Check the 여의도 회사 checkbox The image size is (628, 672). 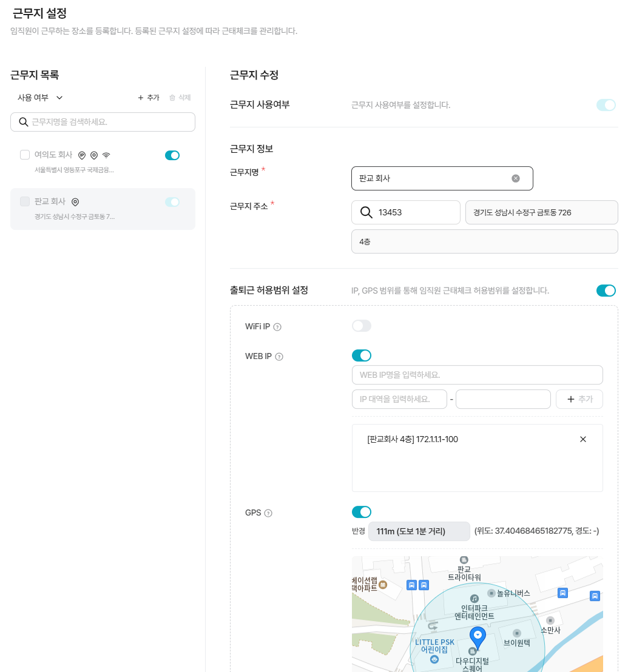coord(25,155)
